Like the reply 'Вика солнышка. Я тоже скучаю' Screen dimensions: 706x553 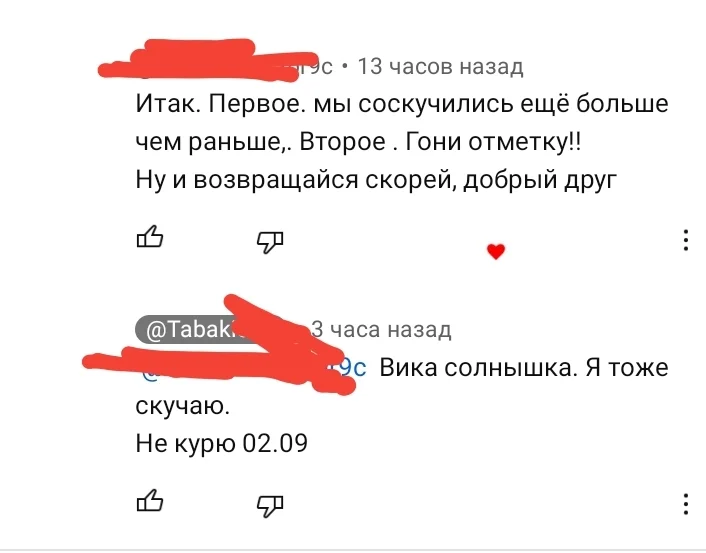click(x=148, y=500)
